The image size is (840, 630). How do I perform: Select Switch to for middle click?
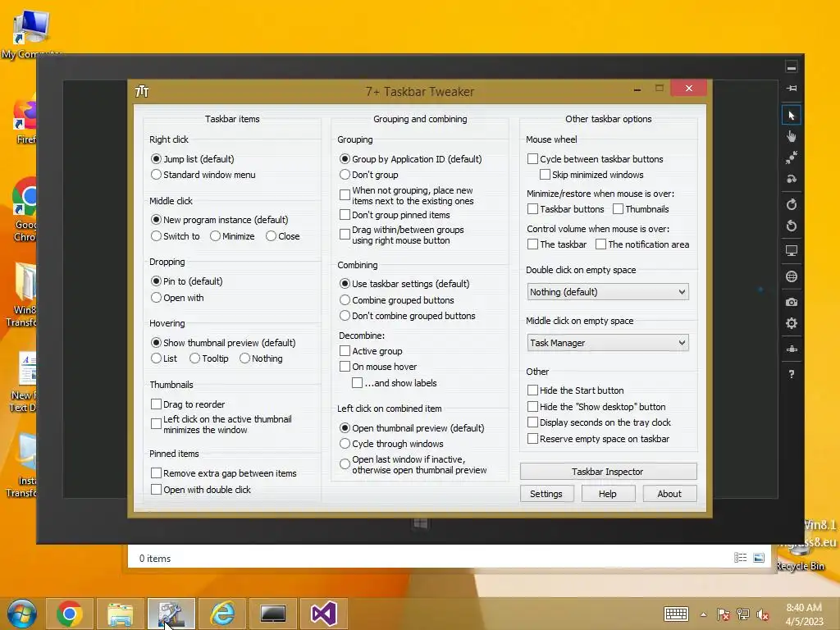point(176,236)
